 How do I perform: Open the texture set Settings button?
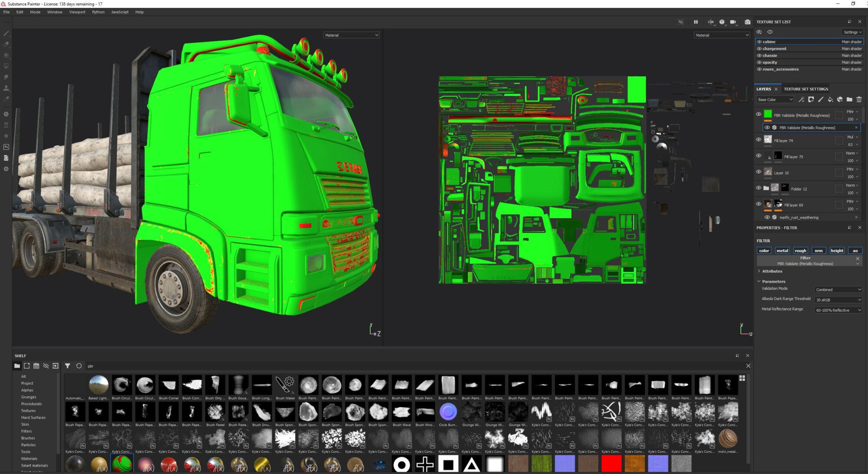click(852, 32)
